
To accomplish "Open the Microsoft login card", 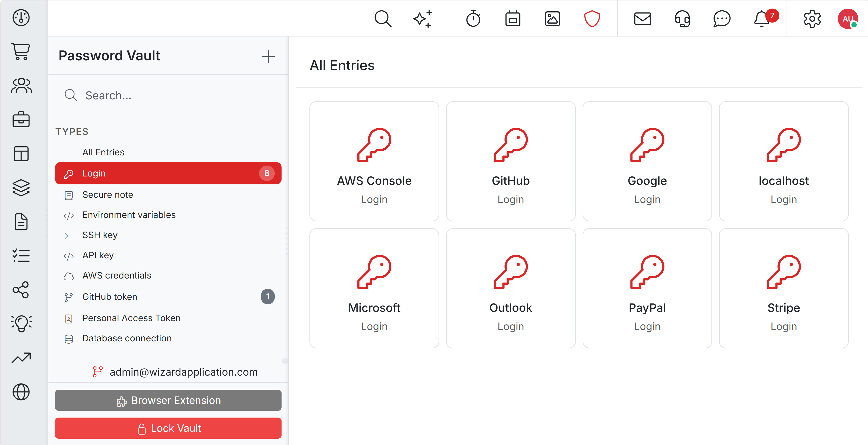I will [x=374, y=288].
